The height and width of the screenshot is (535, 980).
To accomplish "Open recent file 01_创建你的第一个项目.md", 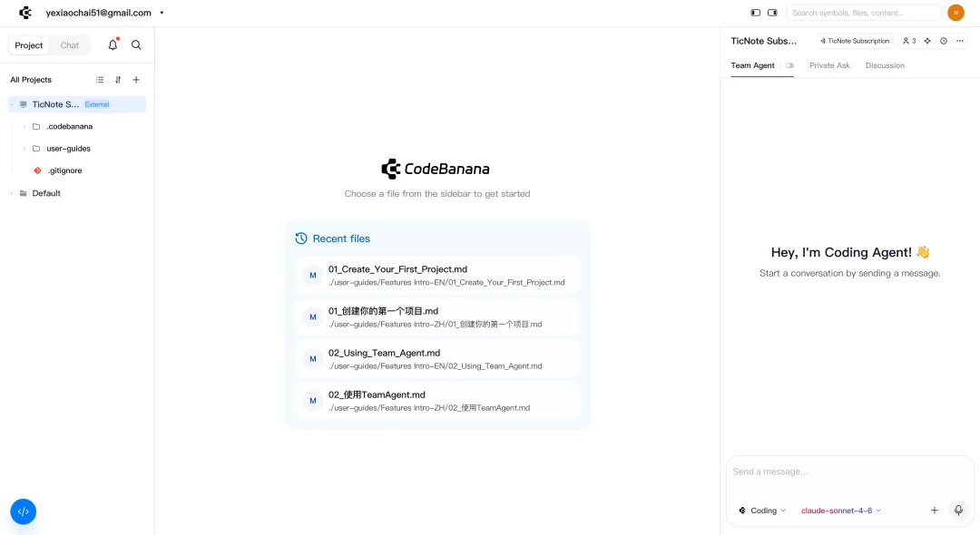I will click(x=437, y=317).
